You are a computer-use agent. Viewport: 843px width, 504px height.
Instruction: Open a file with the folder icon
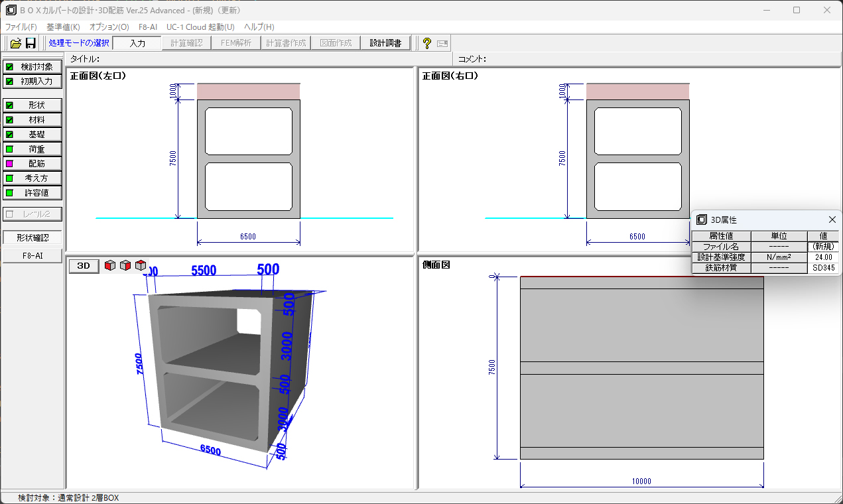click(x=15, y=43)
